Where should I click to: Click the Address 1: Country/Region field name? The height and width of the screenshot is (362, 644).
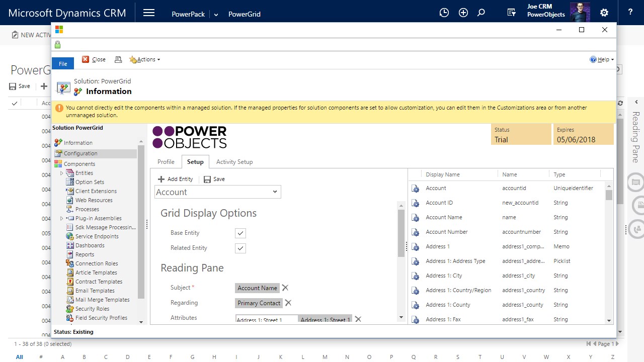458,290
